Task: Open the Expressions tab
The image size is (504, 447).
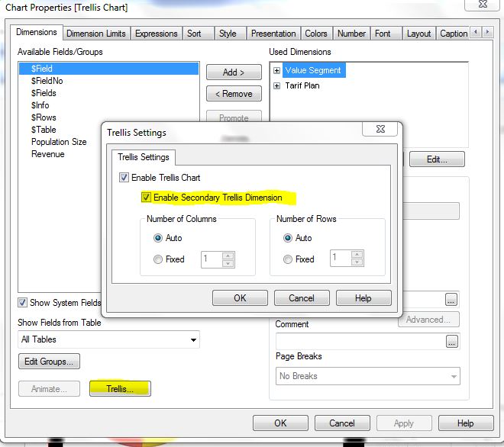Action: click(157, 34)
